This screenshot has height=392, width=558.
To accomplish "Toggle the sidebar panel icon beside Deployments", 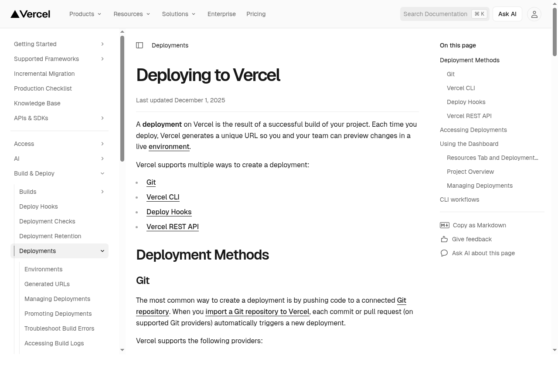I will [139, 45].
